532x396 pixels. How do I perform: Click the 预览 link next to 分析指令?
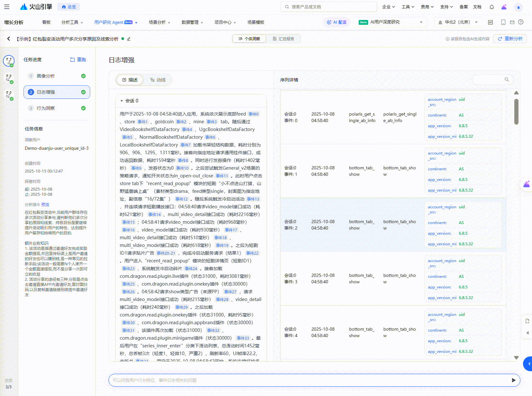pyautogui.click(x=45, y=205)
